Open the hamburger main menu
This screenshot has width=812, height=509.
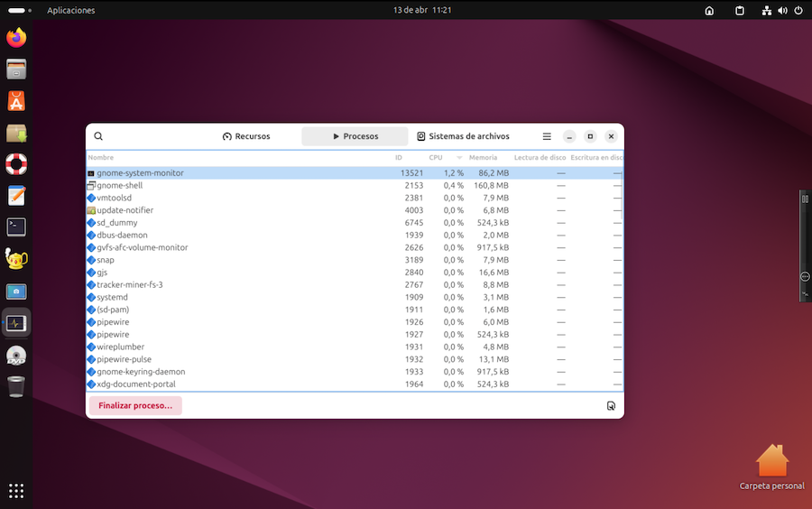(x=547, y=136)
